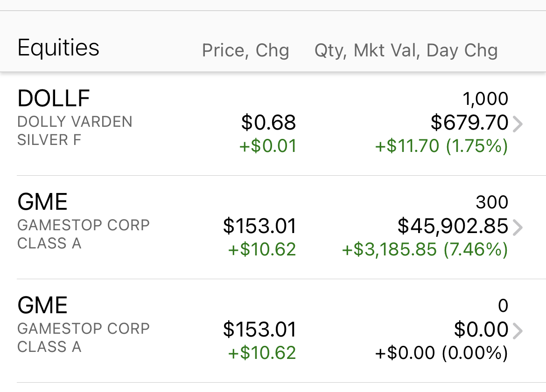Tap the GME quantity 300
The height and width of the screenshot is (392, 546).
[492, 202]
